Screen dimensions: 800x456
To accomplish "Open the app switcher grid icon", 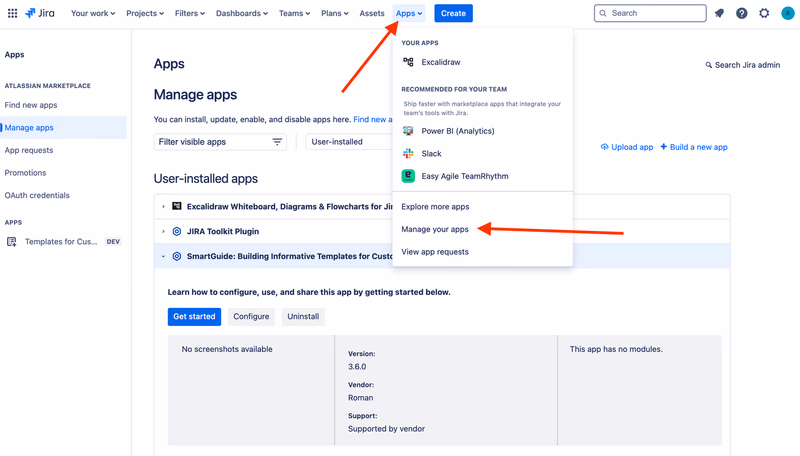I will coord(12,13).
